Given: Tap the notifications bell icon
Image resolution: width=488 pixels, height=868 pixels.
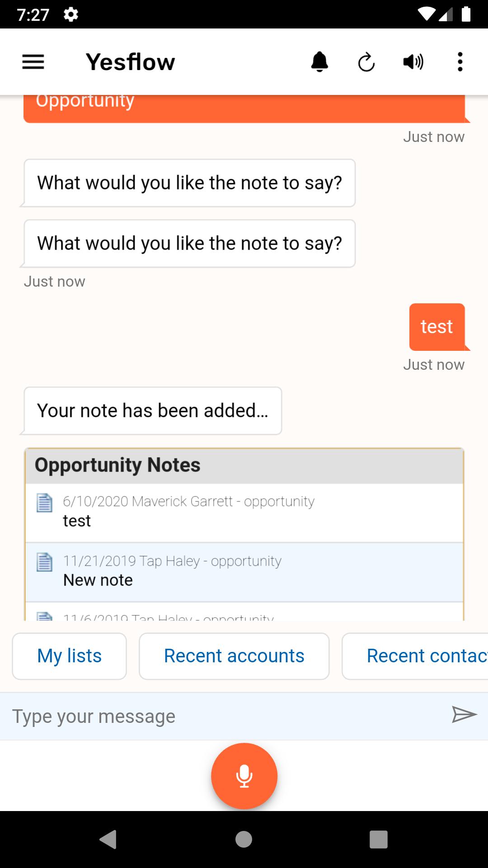Looking at the screenshot, I should 319,62.
